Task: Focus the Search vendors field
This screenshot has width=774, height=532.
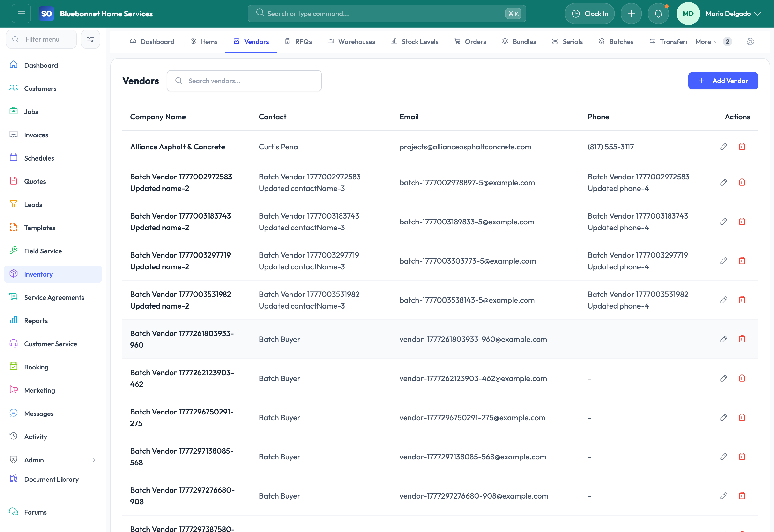Action: (x=244, y=81)
